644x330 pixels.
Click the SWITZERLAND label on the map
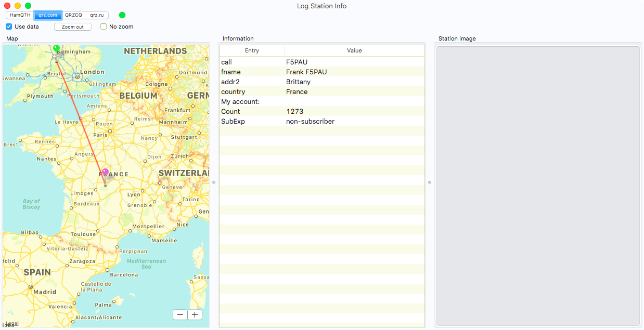point(184,173)
